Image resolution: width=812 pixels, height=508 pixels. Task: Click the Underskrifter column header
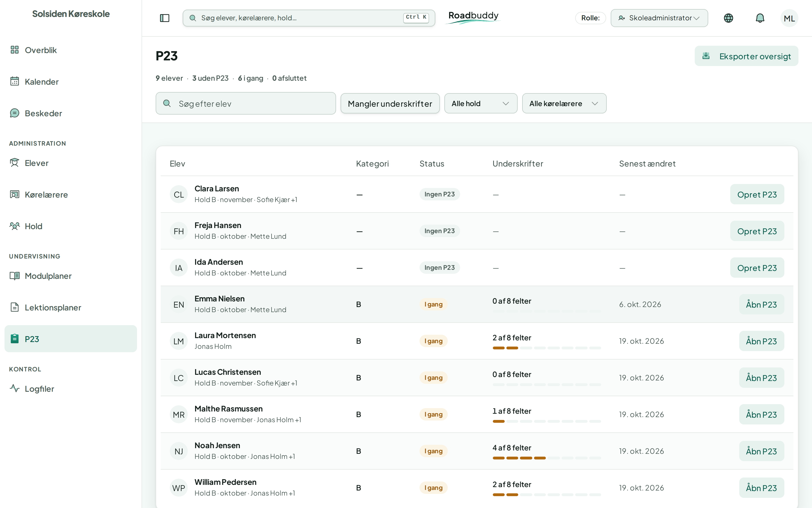(x=518, y=164)
